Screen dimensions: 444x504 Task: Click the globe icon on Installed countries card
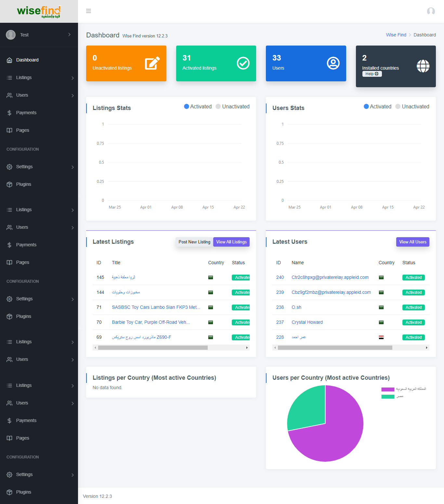[423, 66]
